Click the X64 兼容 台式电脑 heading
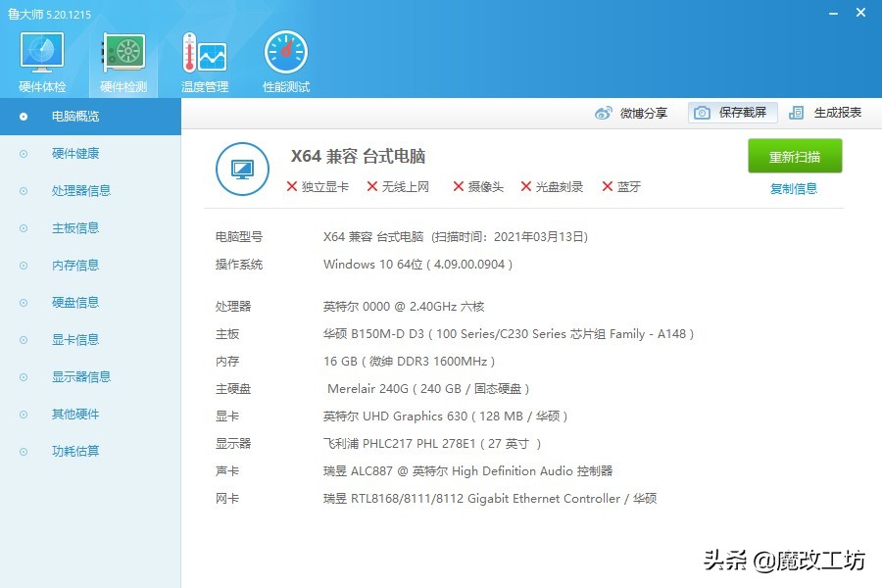Image resolution: width=882 pixels, height=588 pixels. [x=358, y=156]
